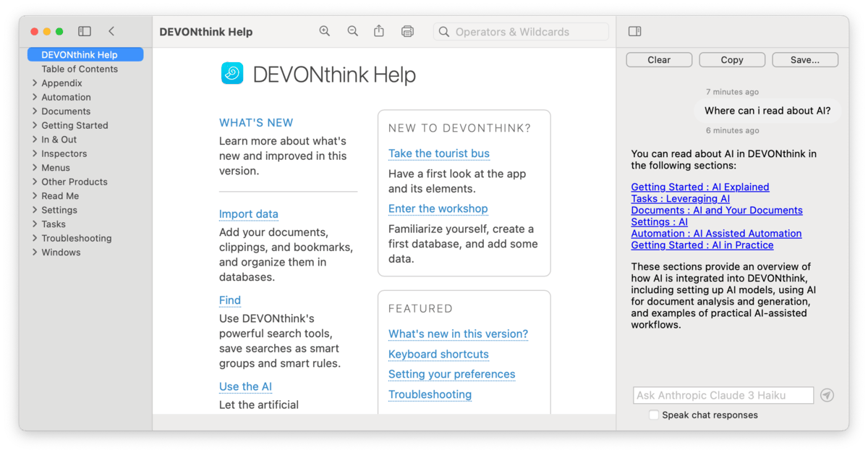Image resolution: width=868 pixels, height=453 pixels.
Task: Enable Speak chat responses checkbox
Action: (x=654, y=415)
